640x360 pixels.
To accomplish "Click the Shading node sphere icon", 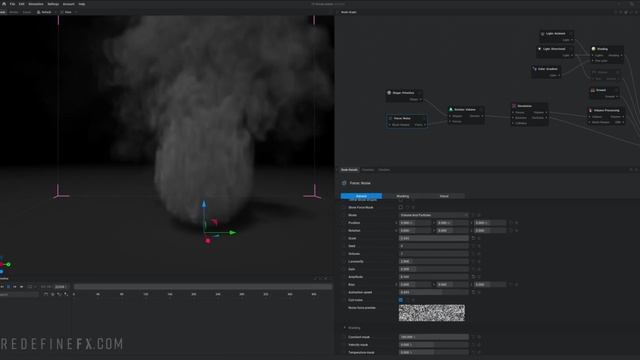I will pyautogui.click(x=593, y=49).
